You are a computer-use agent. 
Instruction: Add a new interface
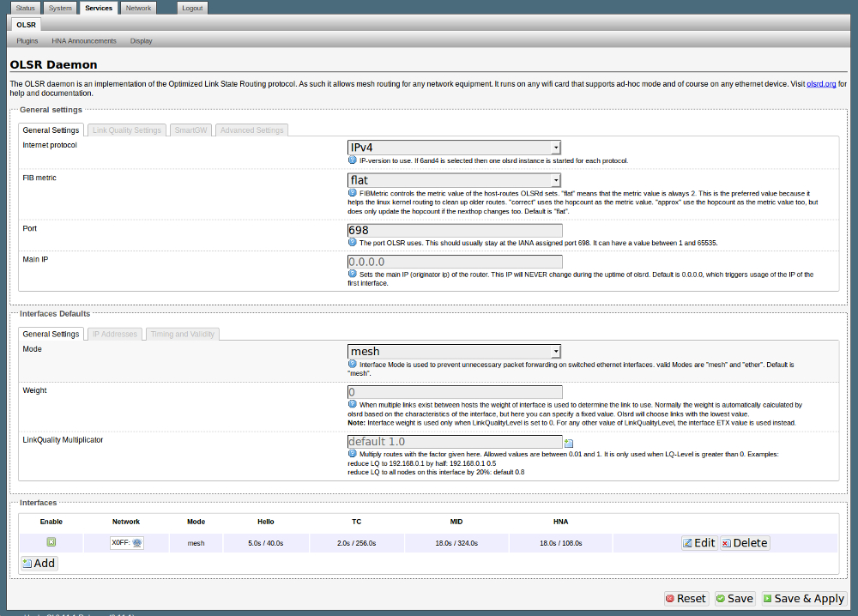39,564
